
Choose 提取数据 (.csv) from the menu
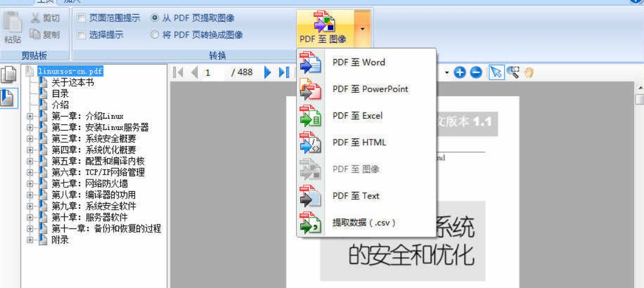click(x=365, y=222)
